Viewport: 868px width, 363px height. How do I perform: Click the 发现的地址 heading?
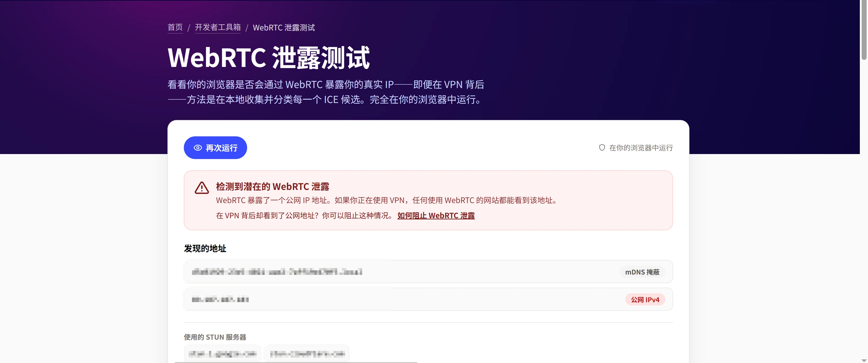click(205, 248)
